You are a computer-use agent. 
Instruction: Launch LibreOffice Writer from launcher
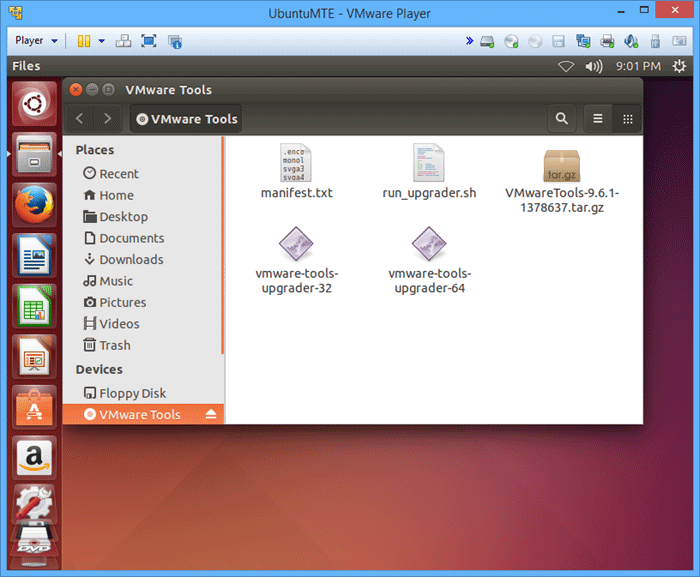tap(34, 255)
